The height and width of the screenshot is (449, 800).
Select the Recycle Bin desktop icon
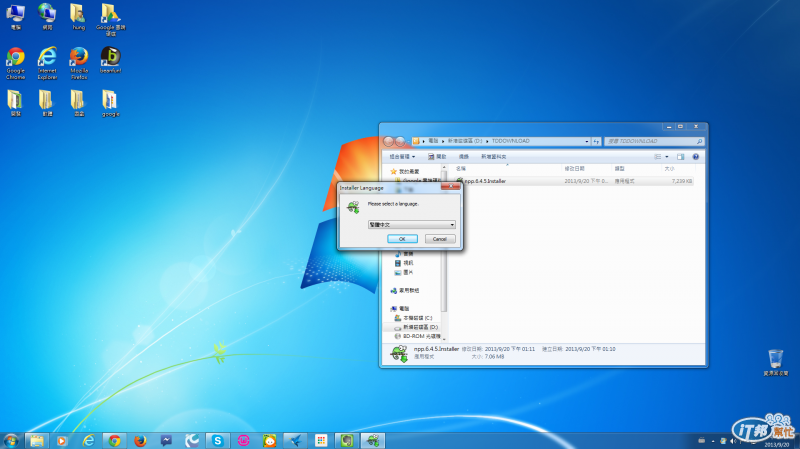776,362
